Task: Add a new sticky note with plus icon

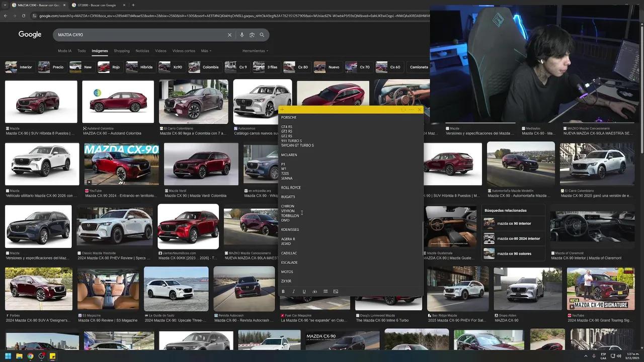Action: coord(282,110)
